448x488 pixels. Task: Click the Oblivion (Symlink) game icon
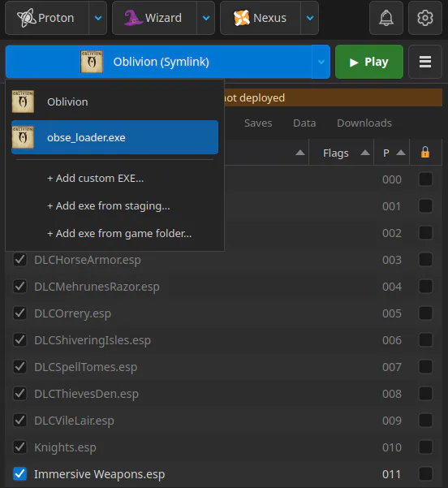click(x=92, y=62)
